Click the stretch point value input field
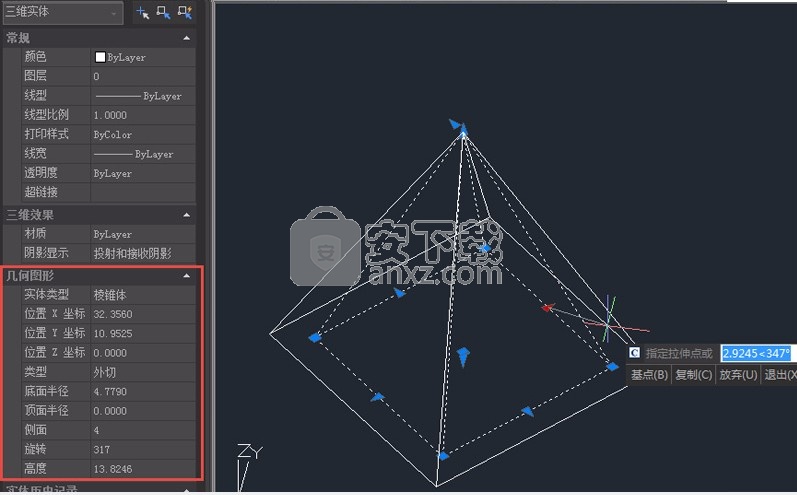 pos(756,353)
